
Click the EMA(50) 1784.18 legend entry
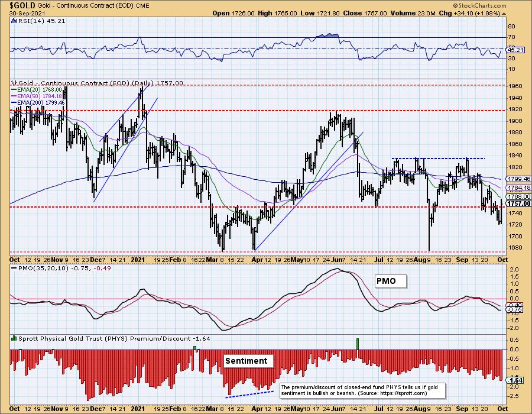tap(36, 96)
